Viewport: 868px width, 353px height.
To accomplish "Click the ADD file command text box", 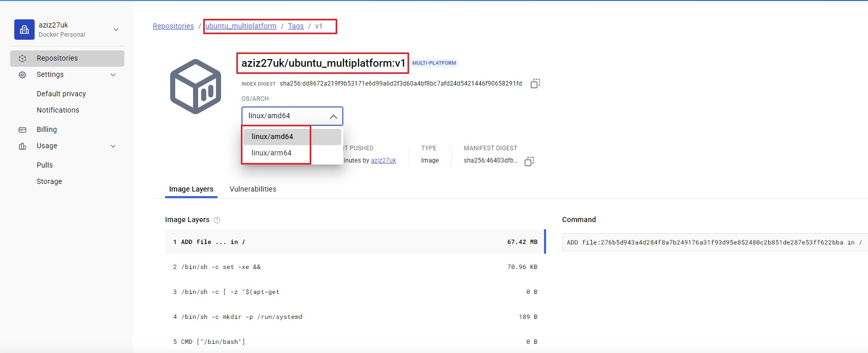I will tap(715, 242).
